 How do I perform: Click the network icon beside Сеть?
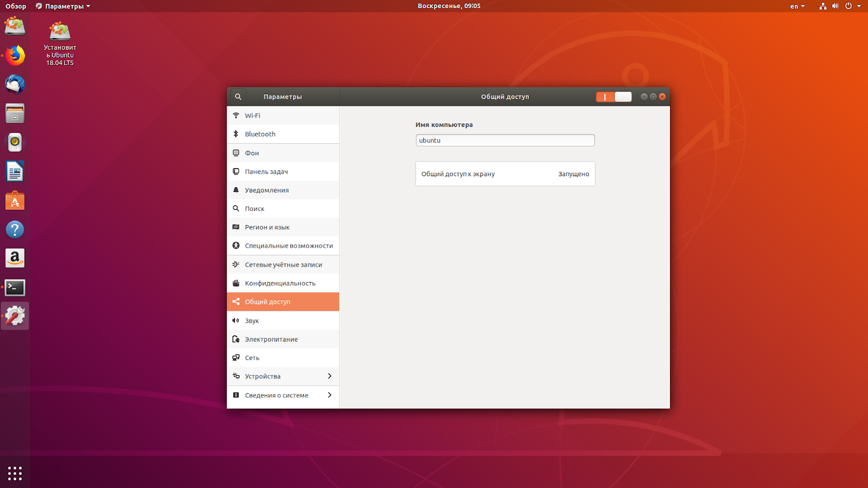236,357
